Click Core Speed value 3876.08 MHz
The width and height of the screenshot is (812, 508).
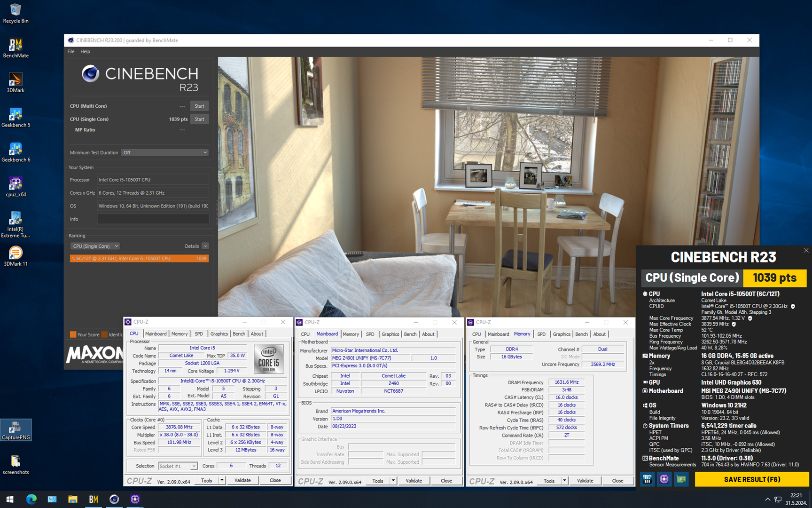179,427
